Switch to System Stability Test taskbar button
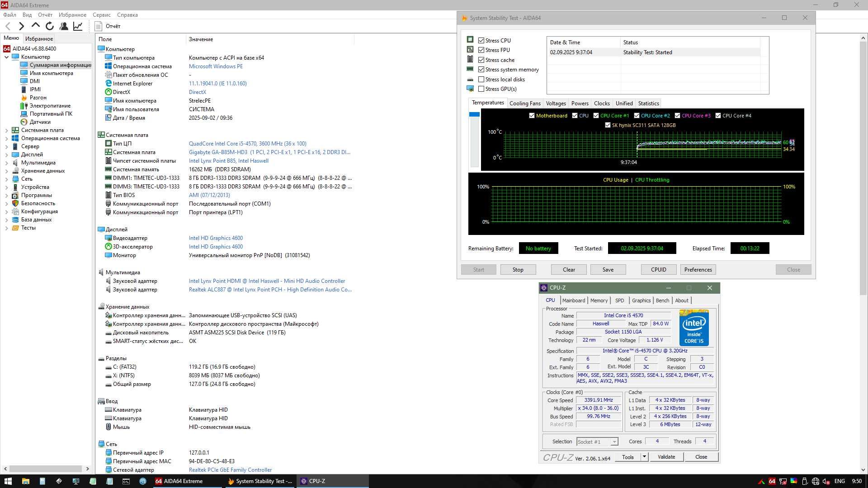This screenshot has height=488, width=868. pos(260,481)
